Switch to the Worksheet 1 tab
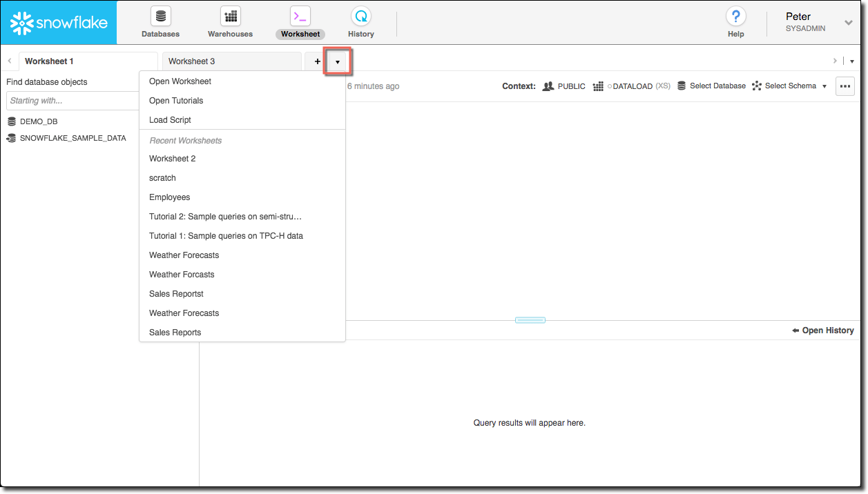The width and height of the screenshot is (868, 494). click(88, 61)
